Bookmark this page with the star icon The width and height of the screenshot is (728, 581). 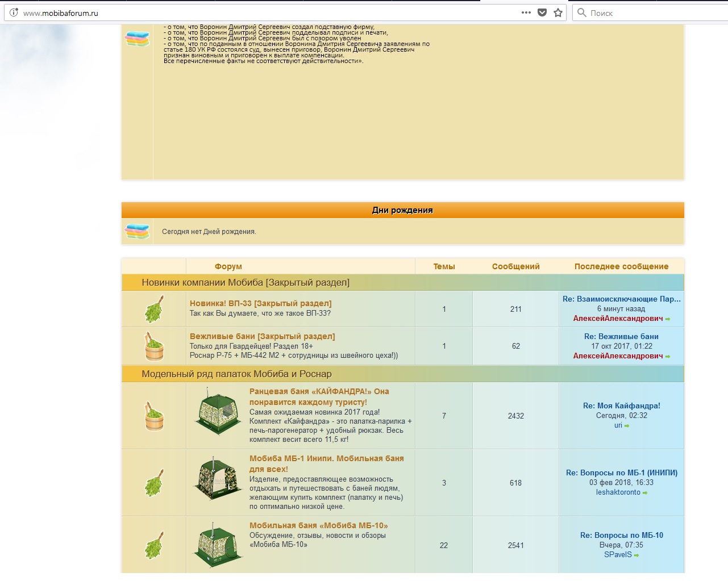[x=558, y=12]
